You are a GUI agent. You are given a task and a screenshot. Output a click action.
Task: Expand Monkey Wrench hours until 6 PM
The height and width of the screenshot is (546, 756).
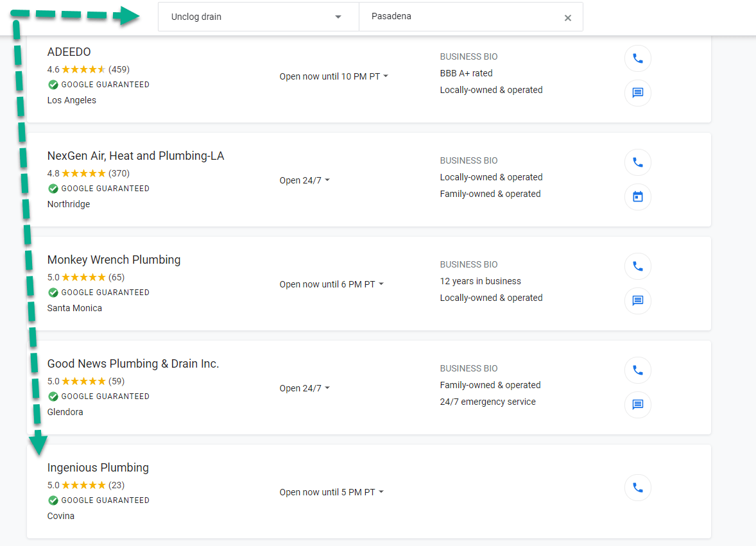tap(332, 284)
